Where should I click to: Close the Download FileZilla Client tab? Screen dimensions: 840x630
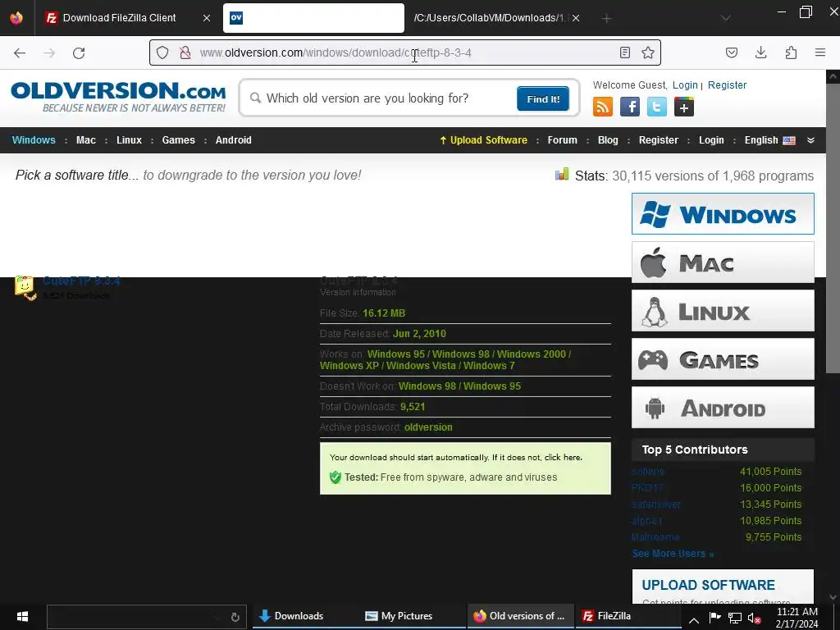click(x=206, y=18)
